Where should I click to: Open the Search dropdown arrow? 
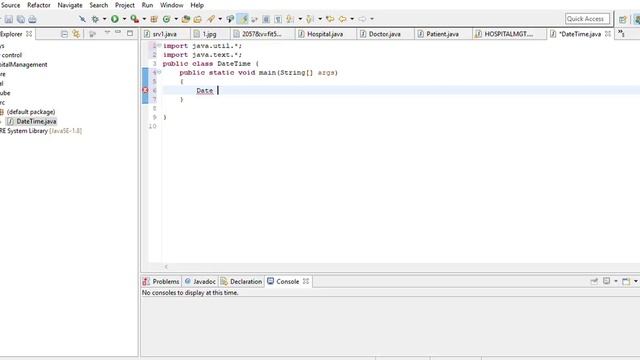(220, 19)
